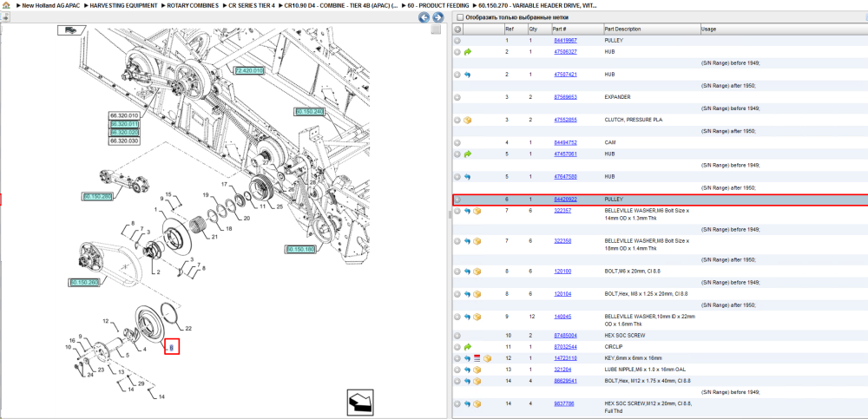The width and height of the screenshot is (868, 419).
Task: Sort by the 'Part #' column header
Action: pyautogui.click(x=559, y=29)
